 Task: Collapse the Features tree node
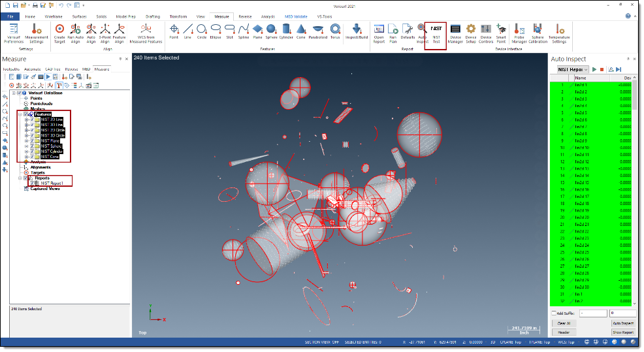pyautogui.click(x=20, y=114)
